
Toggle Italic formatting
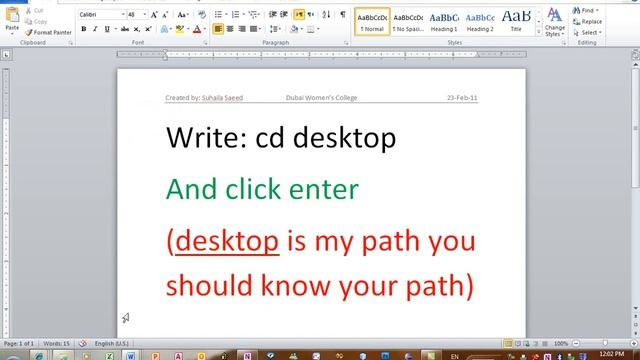[x=95, y=29]
